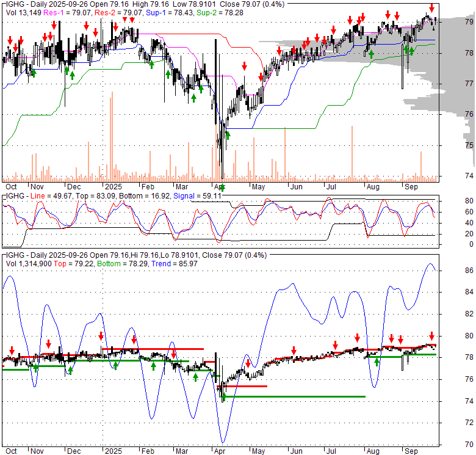Select the Signal = 59.11 oscillator label

(x=197, y=196)
